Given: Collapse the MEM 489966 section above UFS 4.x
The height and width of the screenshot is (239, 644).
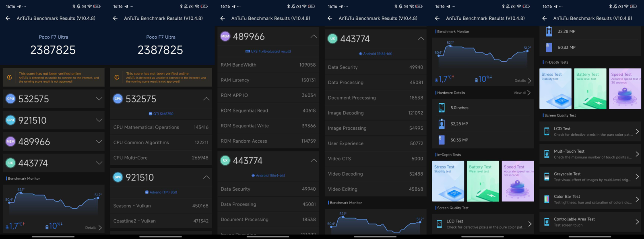Looking at the screenshot, I should 314,36.
